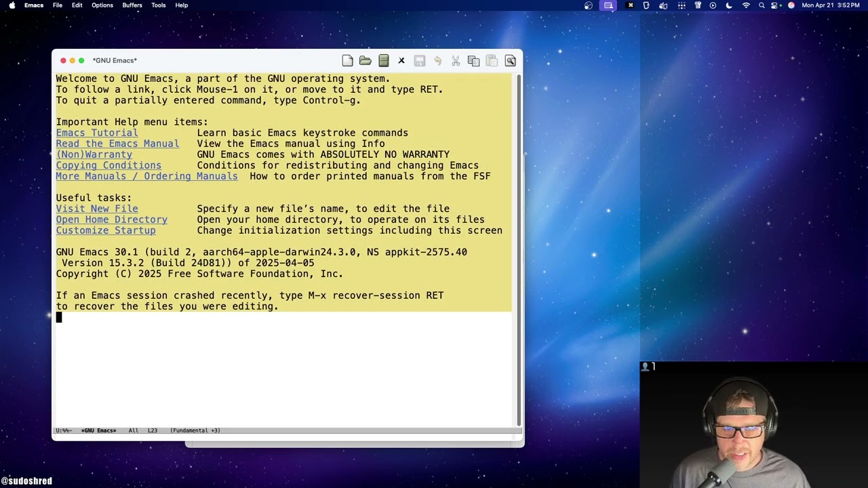Click the Paste clipboard icon

pos(492,61)
